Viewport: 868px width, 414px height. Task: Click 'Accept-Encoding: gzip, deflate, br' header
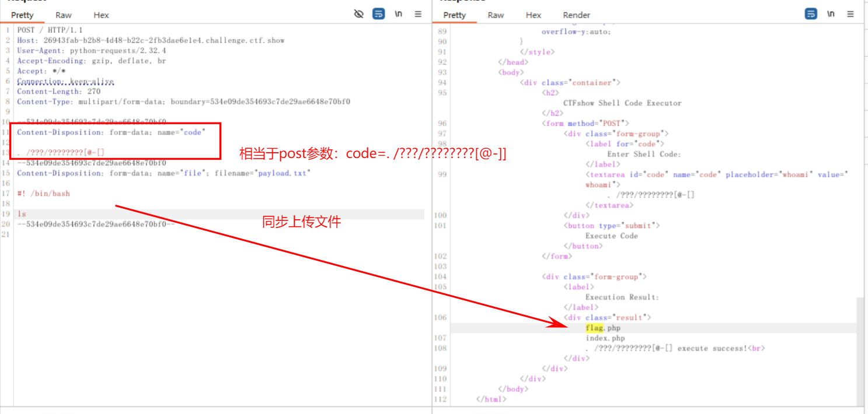click(92, 61)
